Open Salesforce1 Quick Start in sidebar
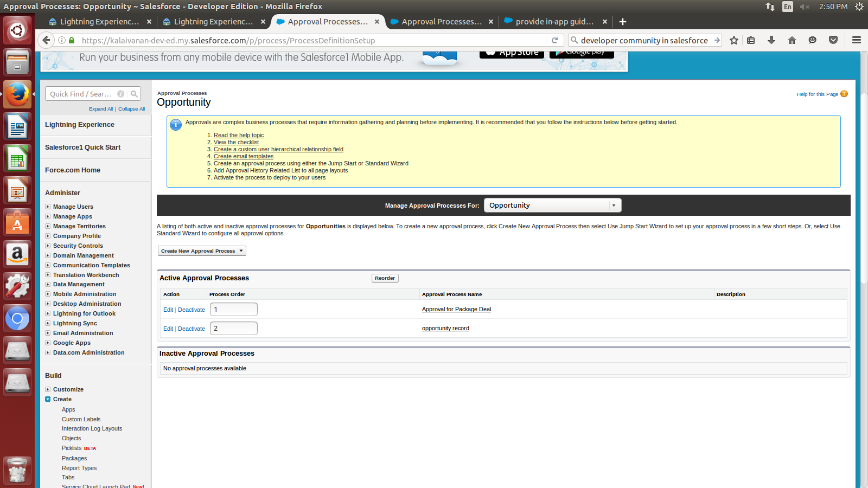Screen dimensions: 868x488 click(x=83, y=147)
